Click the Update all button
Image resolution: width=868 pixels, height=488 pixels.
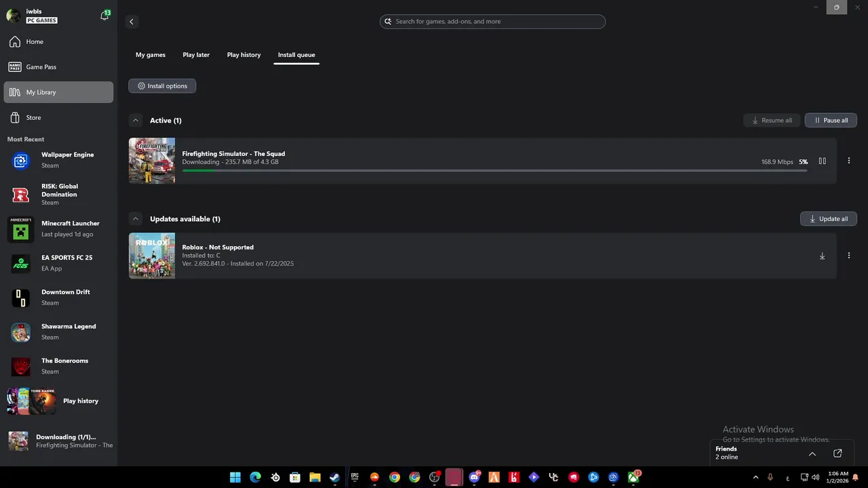click(x=829, y=219)
